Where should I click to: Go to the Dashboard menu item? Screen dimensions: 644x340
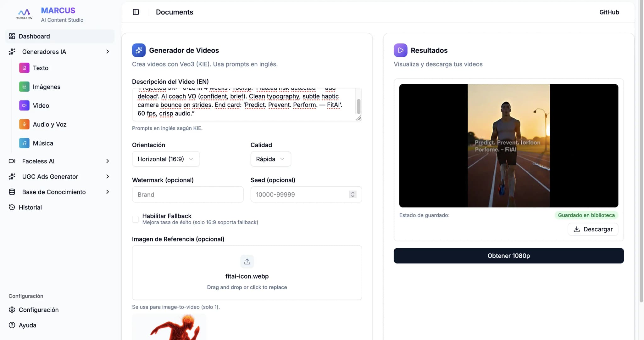pos(34,36)
